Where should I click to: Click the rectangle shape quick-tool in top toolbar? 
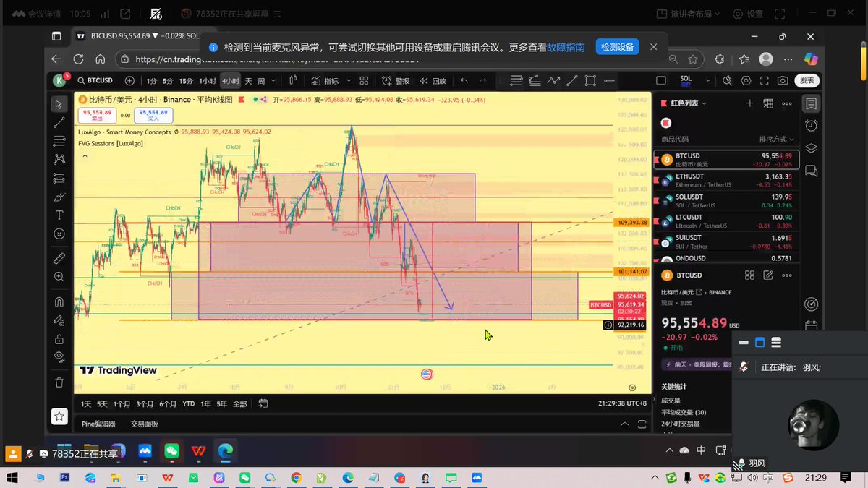coord(591,80)
